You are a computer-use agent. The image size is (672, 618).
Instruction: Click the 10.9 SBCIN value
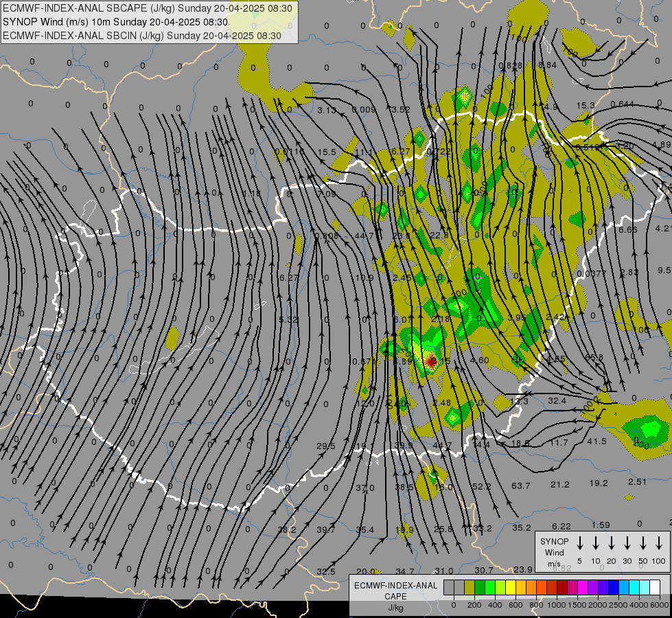click(364, 278)
